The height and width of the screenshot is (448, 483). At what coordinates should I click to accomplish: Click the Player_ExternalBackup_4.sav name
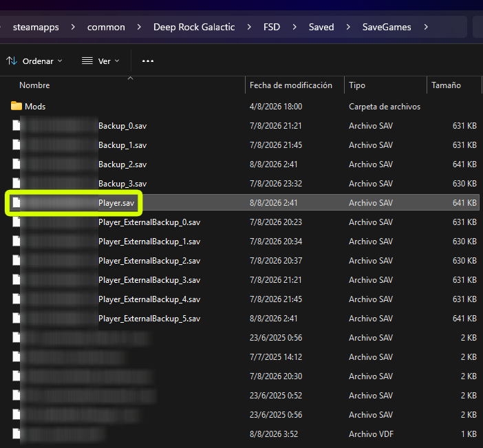[x=149, y=299]
